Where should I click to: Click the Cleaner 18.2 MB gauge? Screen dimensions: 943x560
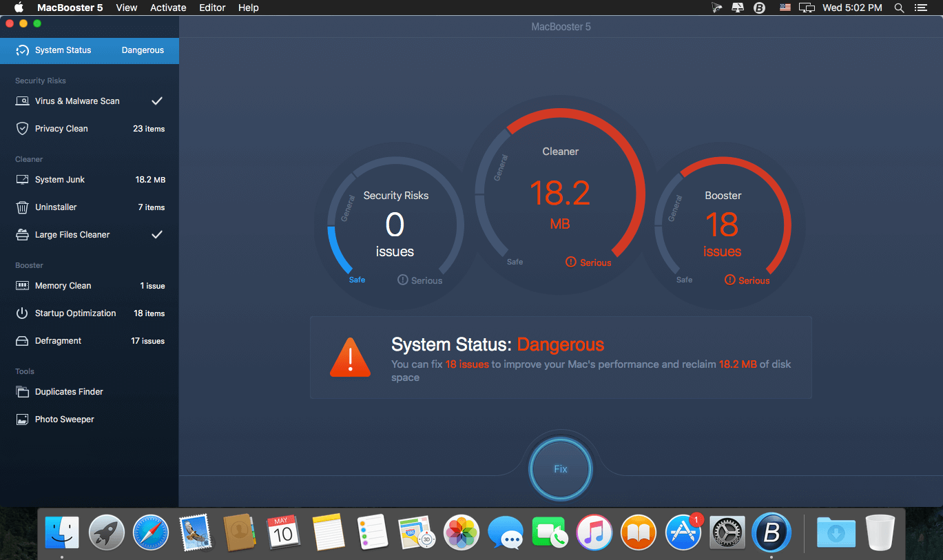[x=560, y=194]
